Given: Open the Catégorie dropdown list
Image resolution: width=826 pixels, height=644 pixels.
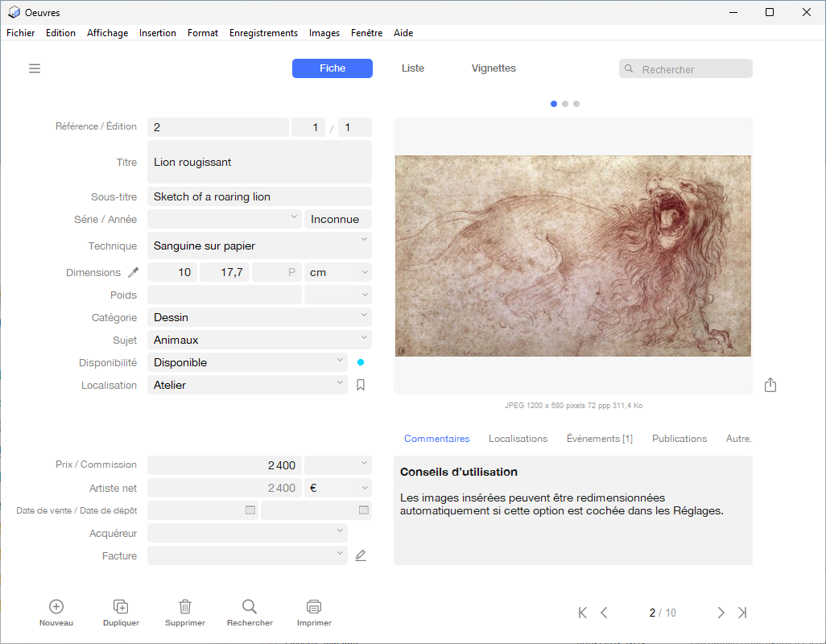Looking at the screenshot, I should [x=364, y=315].
